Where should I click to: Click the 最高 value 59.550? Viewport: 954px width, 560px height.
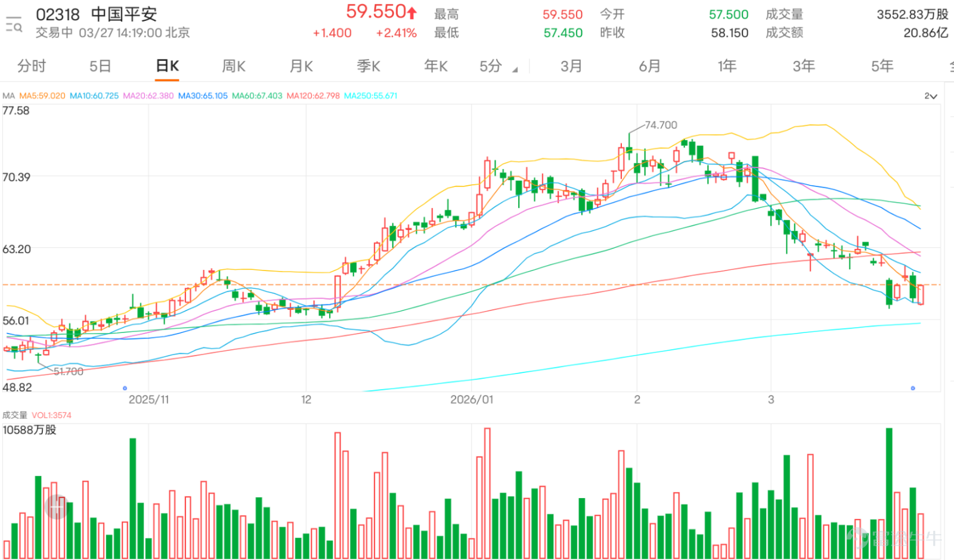[x=562, y=14]
